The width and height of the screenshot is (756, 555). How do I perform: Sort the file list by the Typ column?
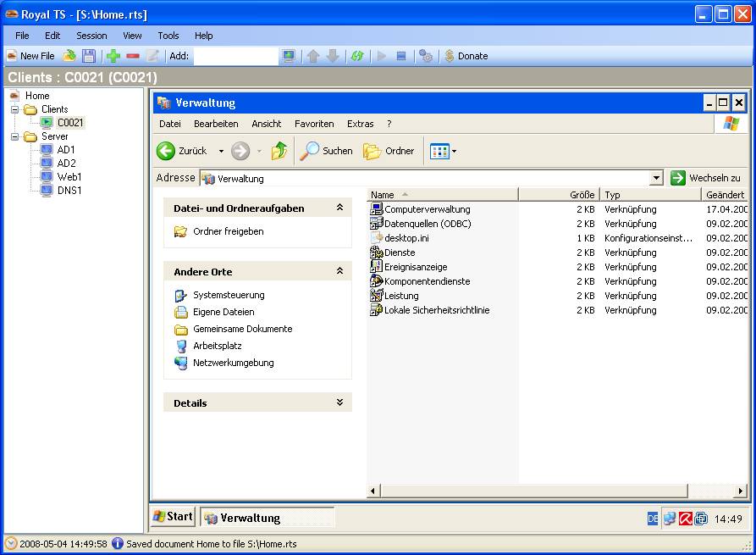(x=651, y=195)
